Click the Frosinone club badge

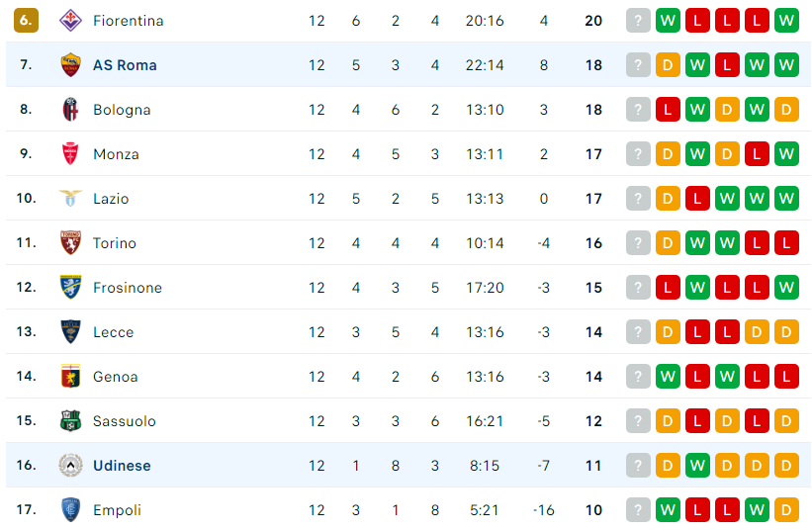pyautogui.click(x=70, y=288)
